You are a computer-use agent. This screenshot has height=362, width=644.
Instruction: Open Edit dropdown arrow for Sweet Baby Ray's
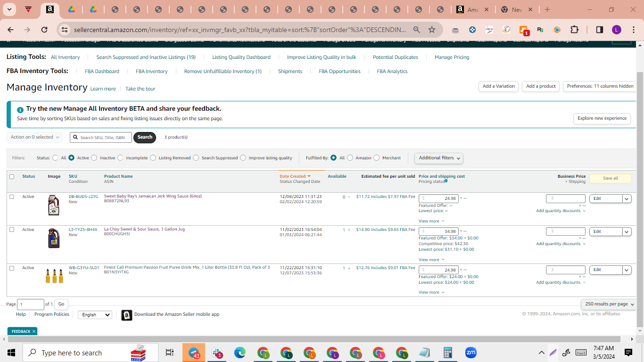[x=627, y=198]
